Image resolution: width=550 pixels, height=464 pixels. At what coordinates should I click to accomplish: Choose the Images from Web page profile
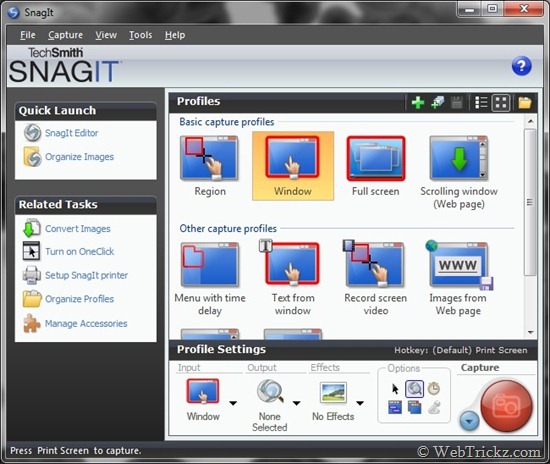(x=458, y=278)
